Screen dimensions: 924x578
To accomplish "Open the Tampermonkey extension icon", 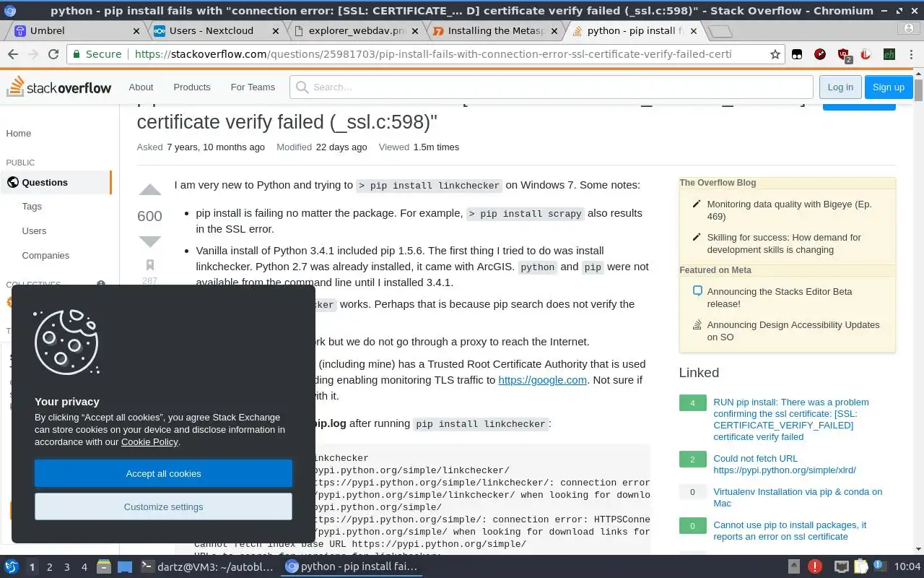I will pyautogui.click(x=797, y=54).
